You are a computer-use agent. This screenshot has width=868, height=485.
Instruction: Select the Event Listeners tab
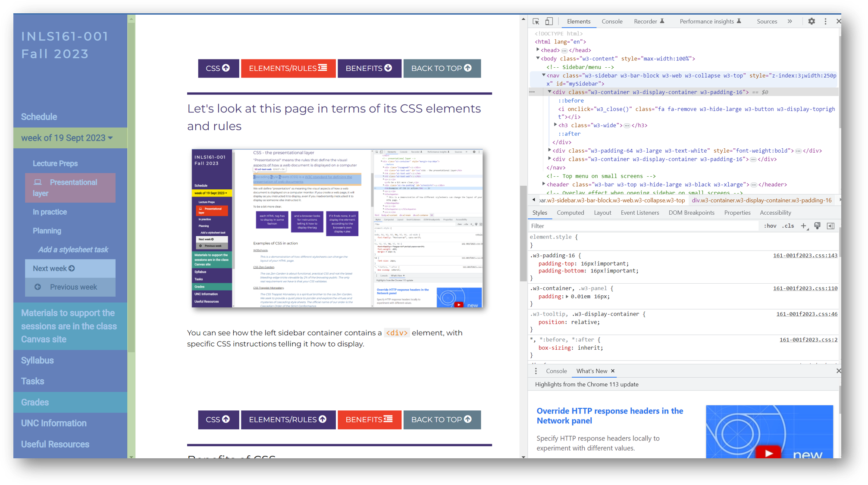639,213
